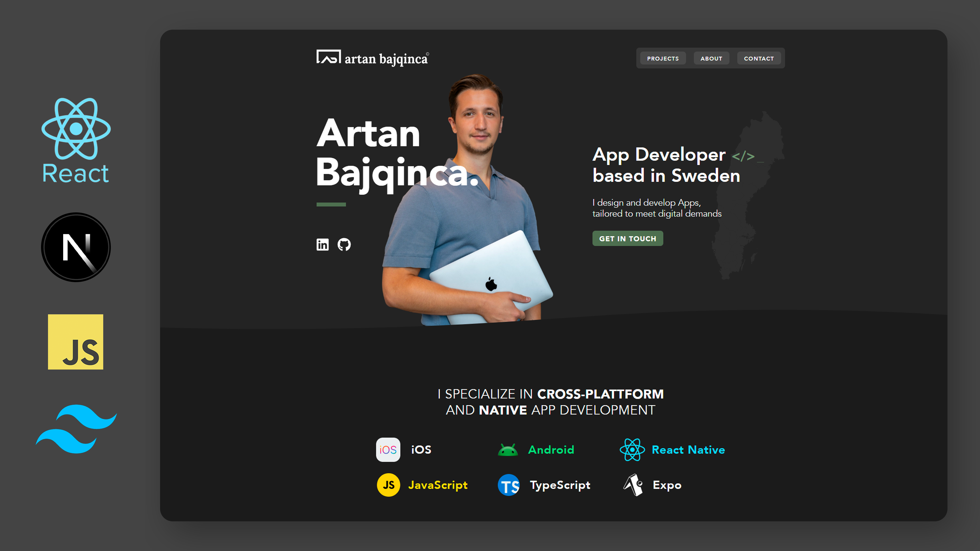Click the green code brackets symbol
Viewport: 980px width, 551px height.
(743, 156)
